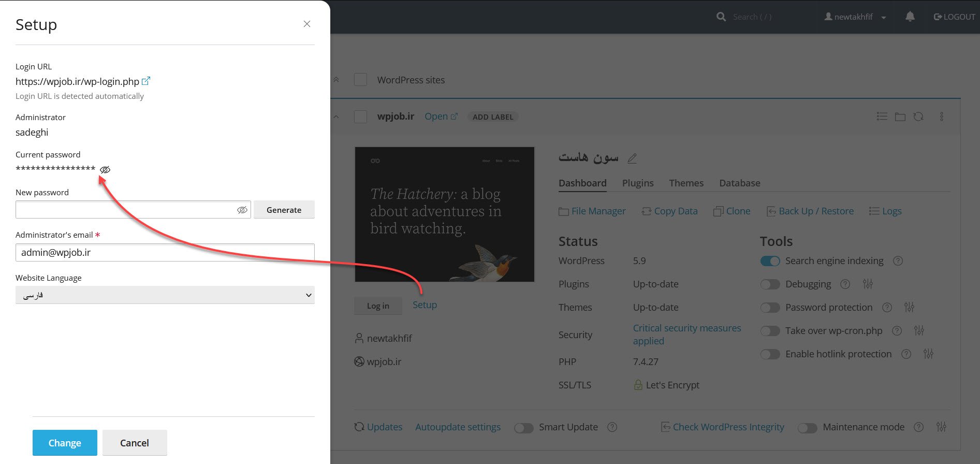This screenshot has width=980, height=464.
Task: Open the site folder icon
Action: coord(900,117)
